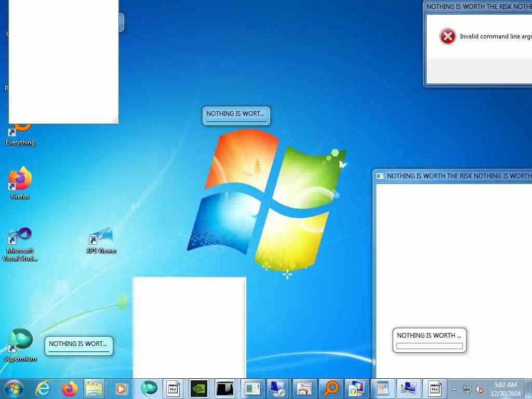Open Microsoft Visual Studio desktop shortcut
Screen dimensions: 532x399
point(20,244)
